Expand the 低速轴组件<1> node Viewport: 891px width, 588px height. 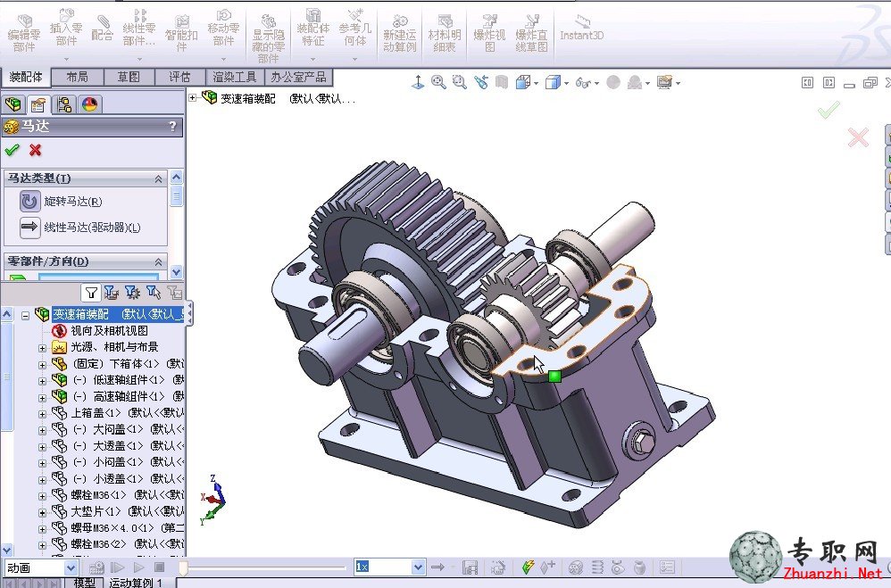click(43, 381)
